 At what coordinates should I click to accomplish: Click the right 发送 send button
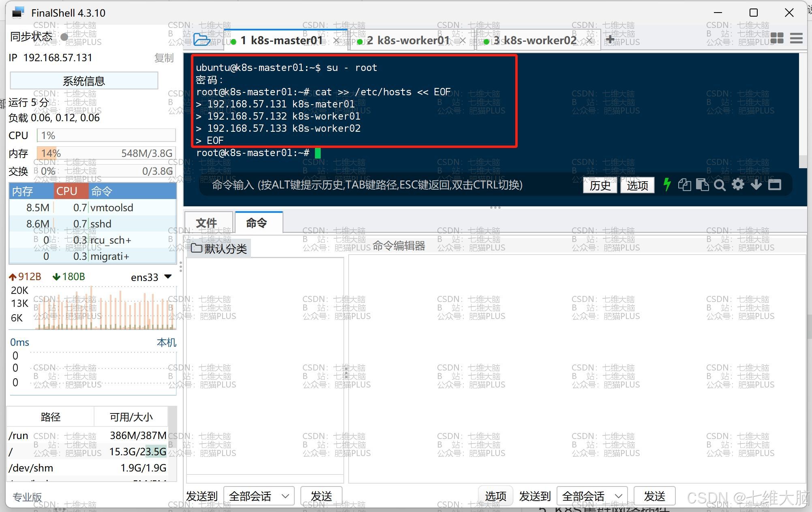click(654, 496)
